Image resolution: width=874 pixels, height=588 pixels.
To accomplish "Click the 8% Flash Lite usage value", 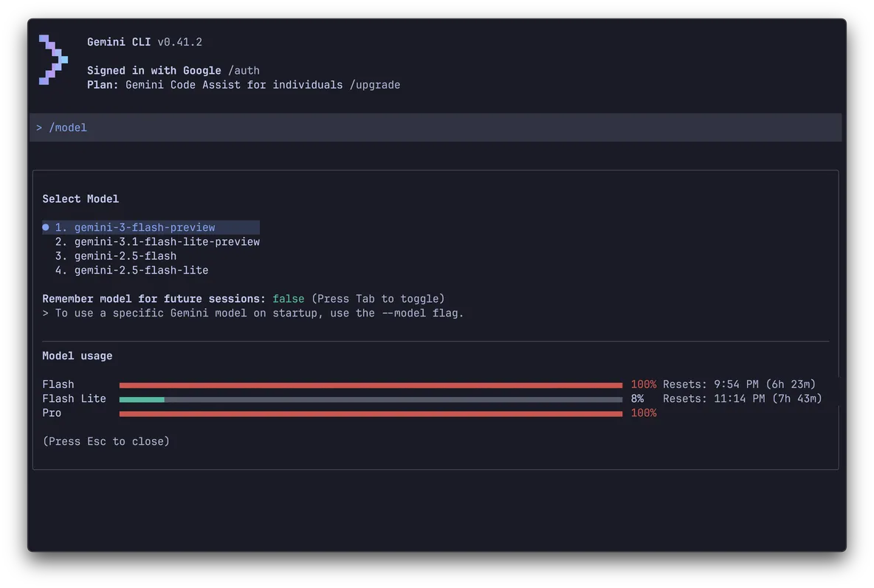I will tap(637, 399).
